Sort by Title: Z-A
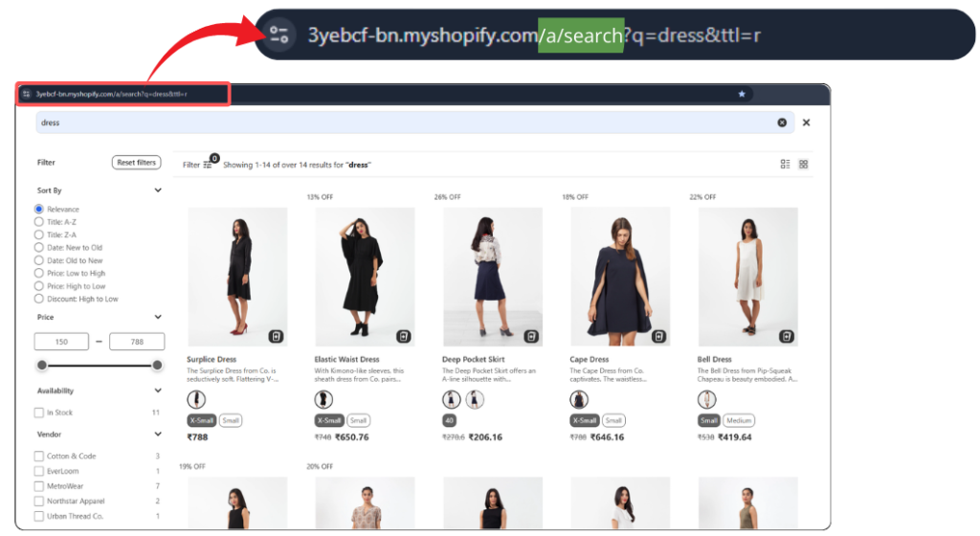 click(38, 234)
